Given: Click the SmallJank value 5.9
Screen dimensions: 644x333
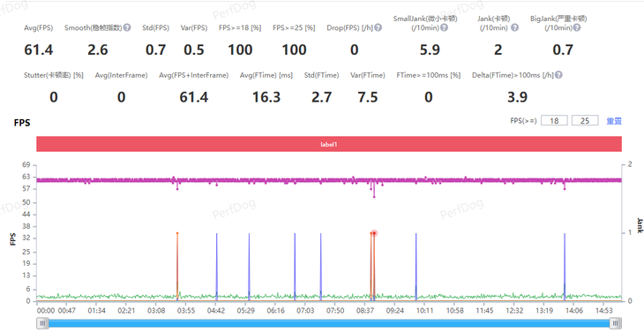Looking at the screenshot, I should (x=430, y=49).
